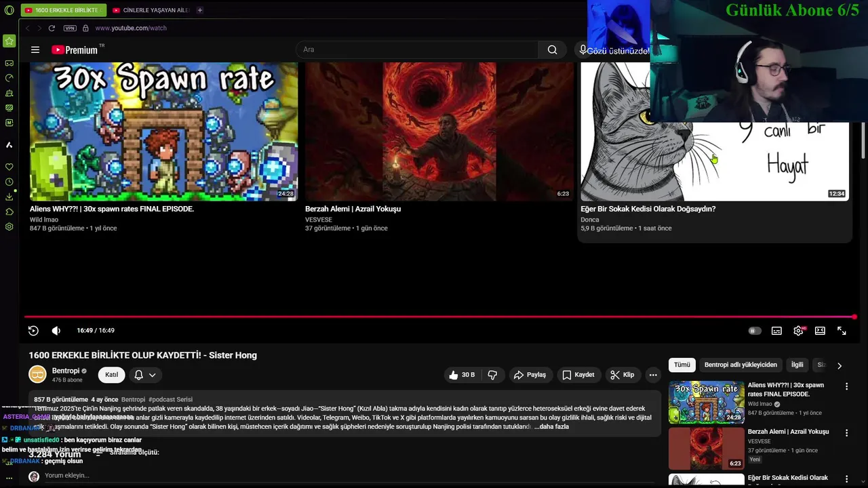Dislike the video
The image size is (868, 488).
click(493, 375)
